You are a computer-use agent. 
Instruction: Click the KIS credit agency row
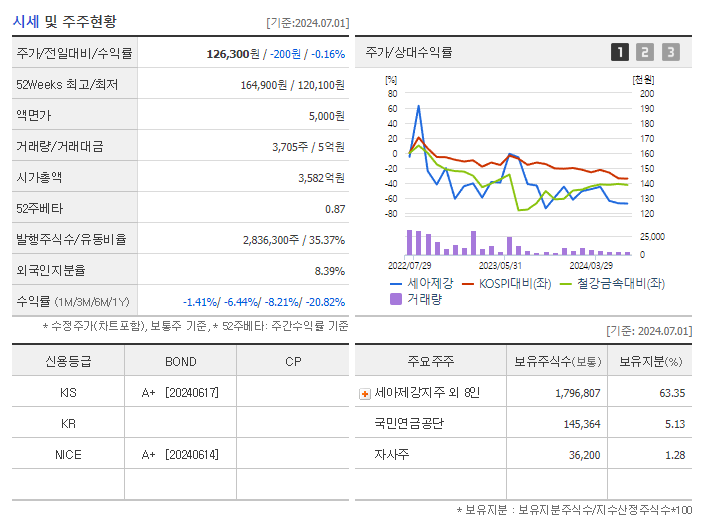[68, 393]
